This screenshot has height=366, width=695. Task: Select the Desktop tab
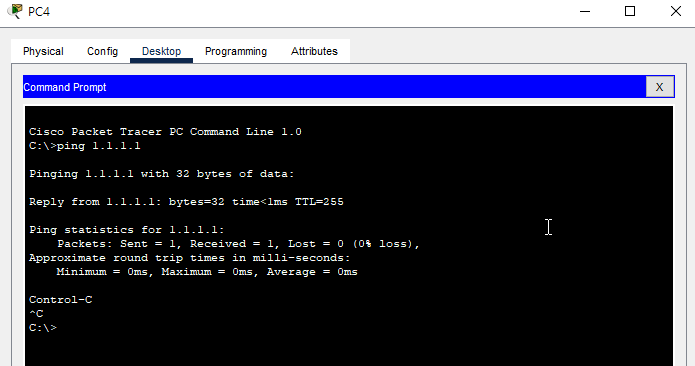pos(161,51)
